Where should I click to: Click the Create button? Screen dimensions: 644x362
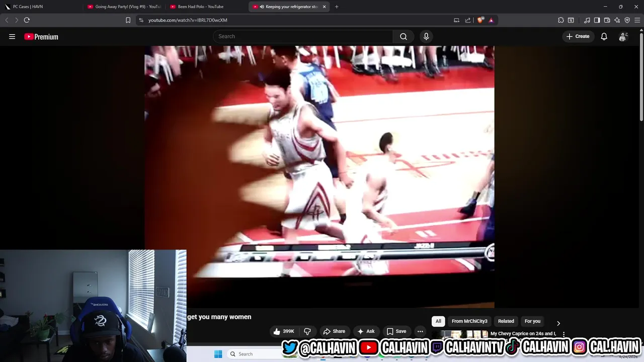(x=578, y=36)
